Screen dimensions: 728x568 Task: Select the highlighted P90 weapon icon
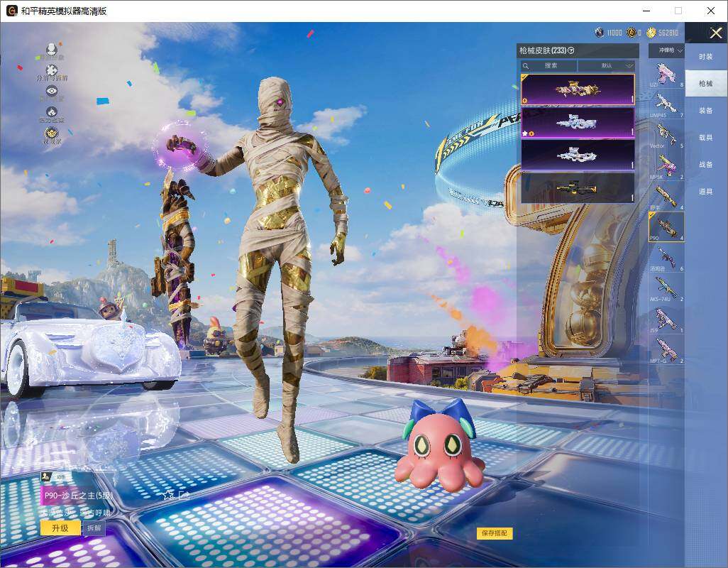(666, 227)
